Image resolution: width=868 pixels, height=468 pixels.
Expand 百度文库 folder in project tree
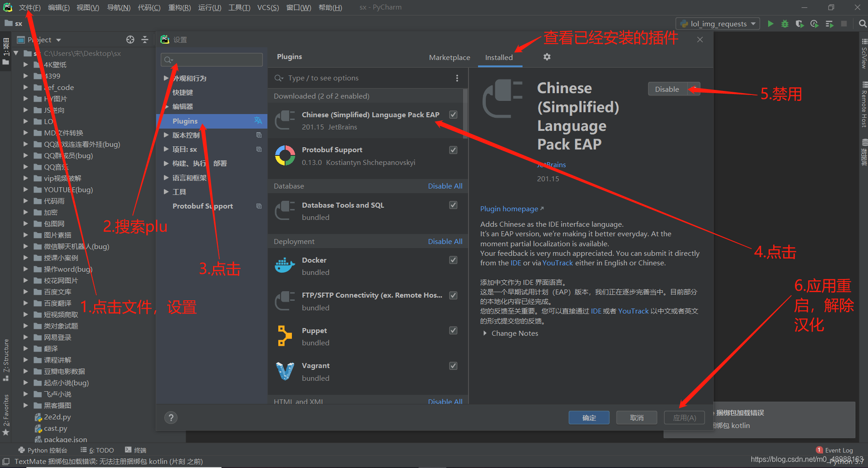[x=26, y=292]
